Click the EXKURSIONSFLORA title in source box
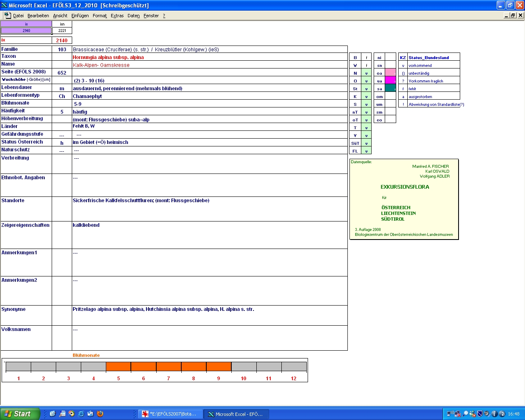 coord(405,187)
